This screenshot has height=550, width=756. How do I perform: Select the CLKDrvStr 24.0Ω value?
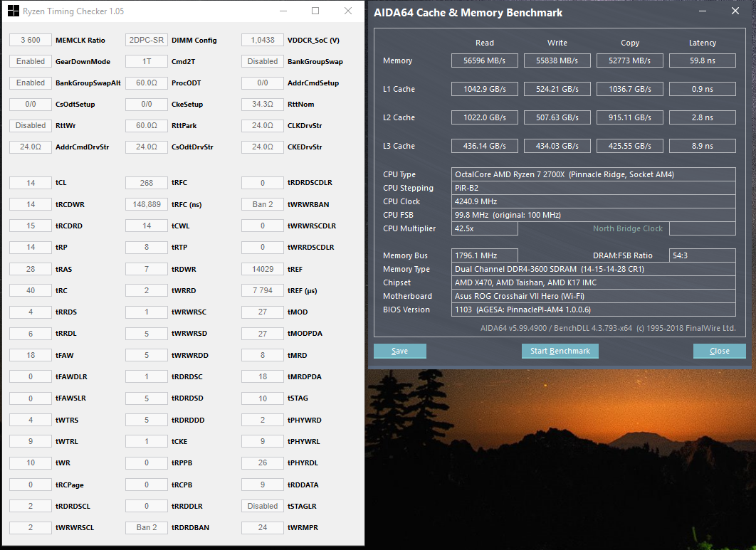pos(263,125)
